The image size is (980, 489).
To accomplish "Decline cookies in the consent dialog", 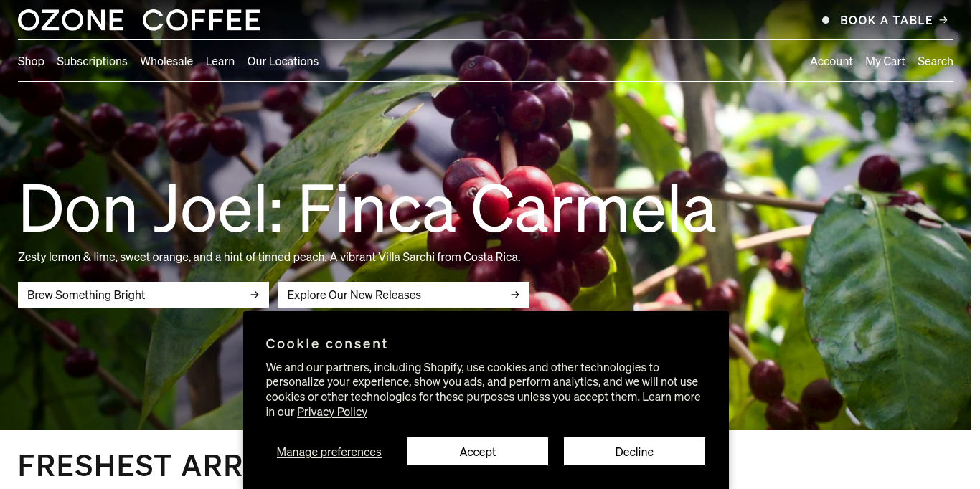I will click(x=634, y=452).
